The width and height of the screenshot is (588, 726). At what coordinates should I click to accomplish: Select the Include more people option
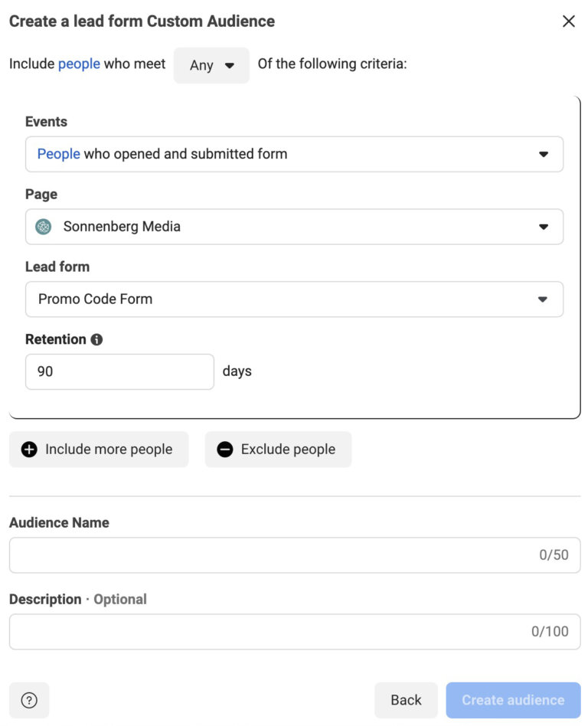point(99,449)
